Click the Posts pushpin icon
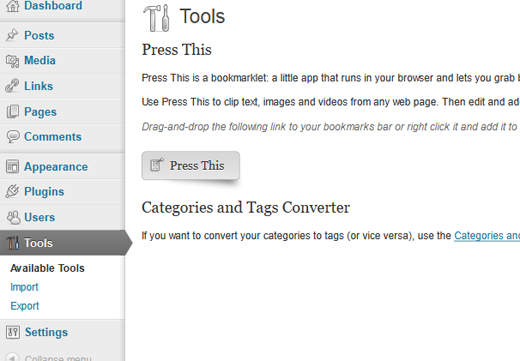520x361 pixels. [x=12, y=35]
